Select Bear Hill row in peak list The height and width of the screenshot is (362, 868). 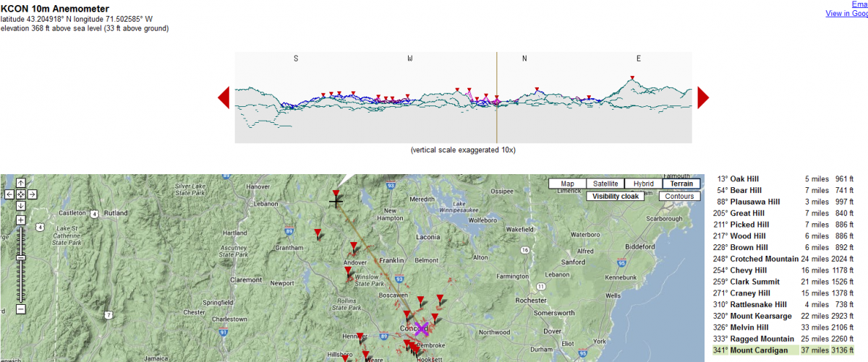pos(785,190)
